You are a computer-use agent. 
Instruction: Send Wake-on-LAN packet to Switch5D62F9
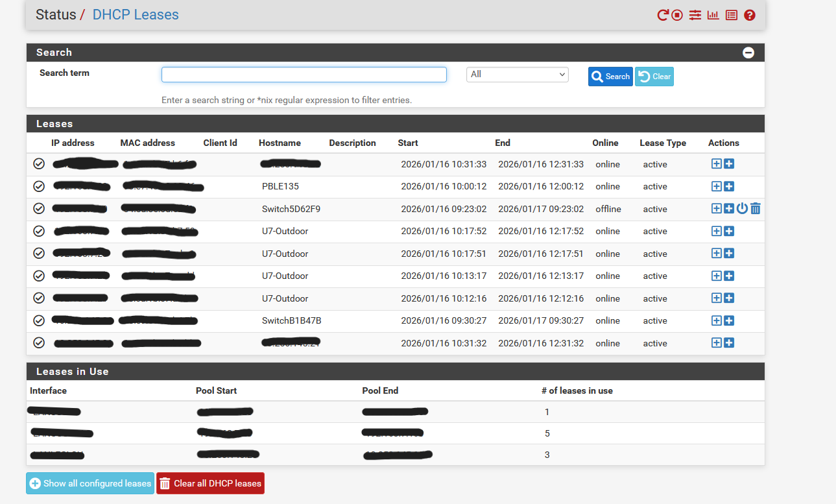pyautogui.click(x=743, y=209)
